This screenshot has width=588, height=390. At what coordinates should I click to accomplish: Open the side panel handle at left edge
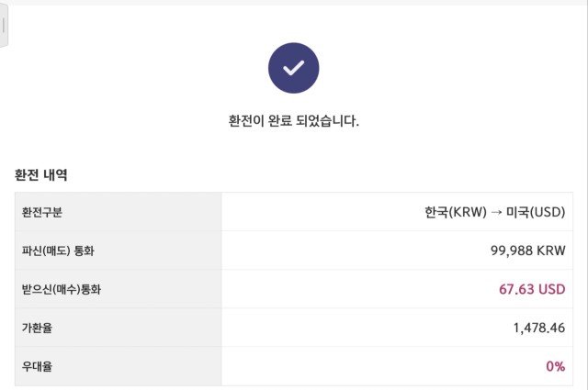(x=4, y=28)
